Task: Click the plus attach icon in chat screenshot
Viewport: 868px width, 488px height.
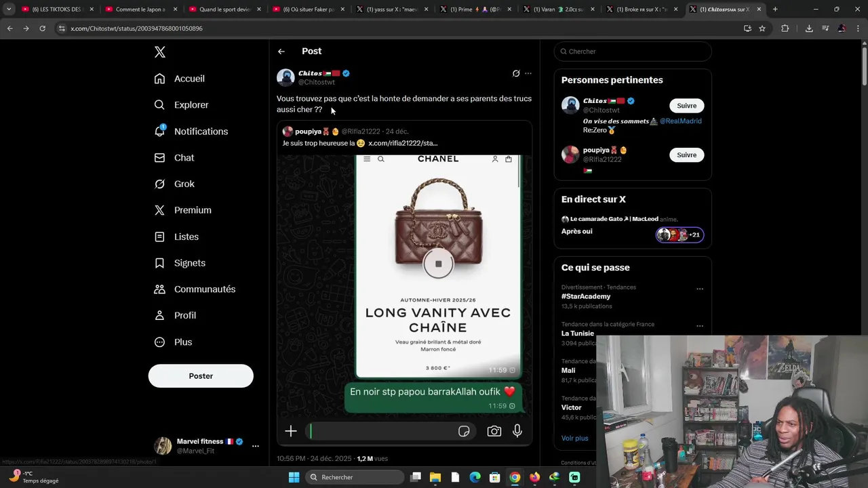Action: pyautogui.click(x=291, y=431)
